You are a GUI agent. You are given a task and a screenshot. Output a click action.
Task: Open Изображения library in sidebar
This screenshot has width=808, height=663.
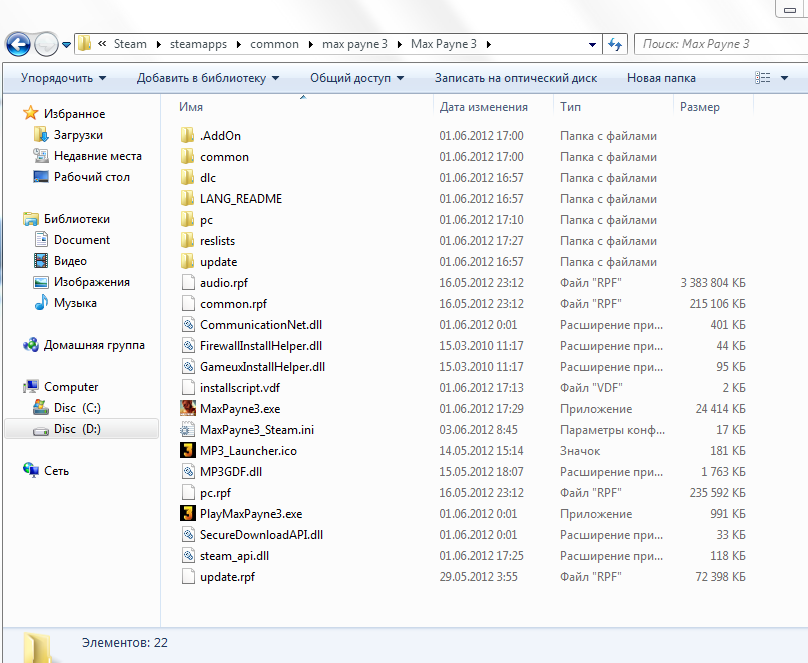[92, 282]
